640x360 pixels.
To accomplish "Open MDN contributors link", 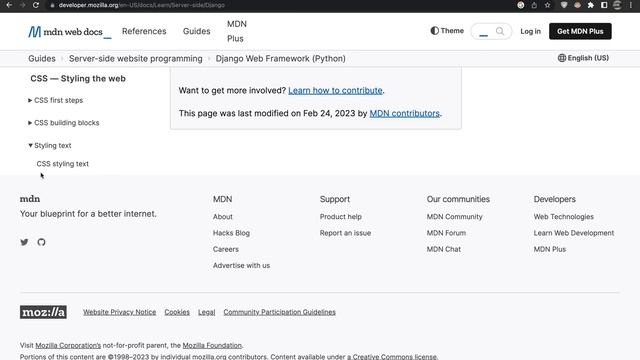I will [x=404, y=113].
